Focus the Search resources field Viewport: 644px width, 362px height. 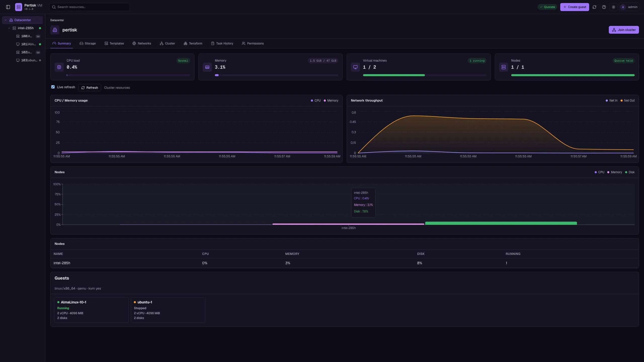(x=90, y=7)
